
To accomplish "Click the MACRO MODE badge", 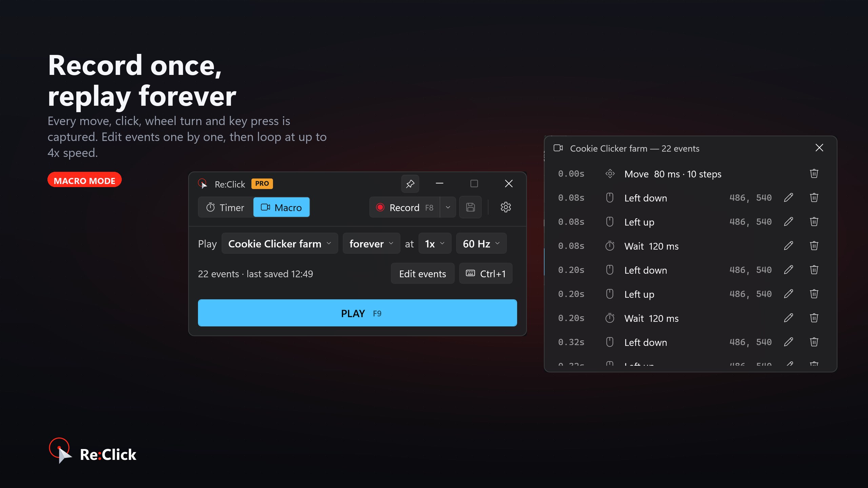I will point(84,180).
